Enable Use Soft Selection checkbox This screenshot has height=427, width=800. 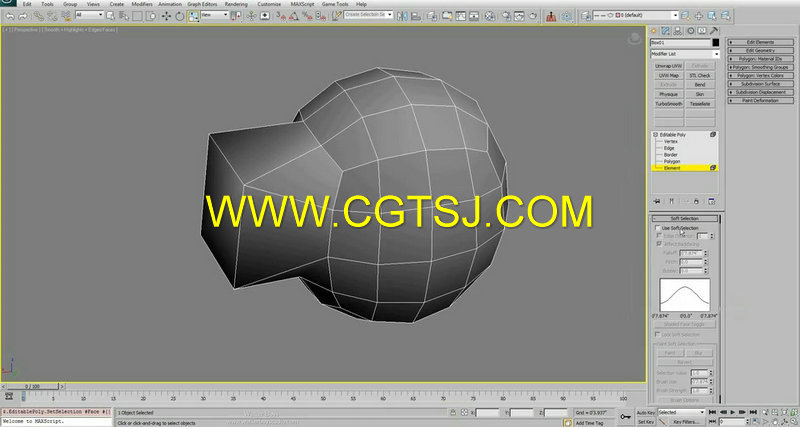(x=658, y=228)
